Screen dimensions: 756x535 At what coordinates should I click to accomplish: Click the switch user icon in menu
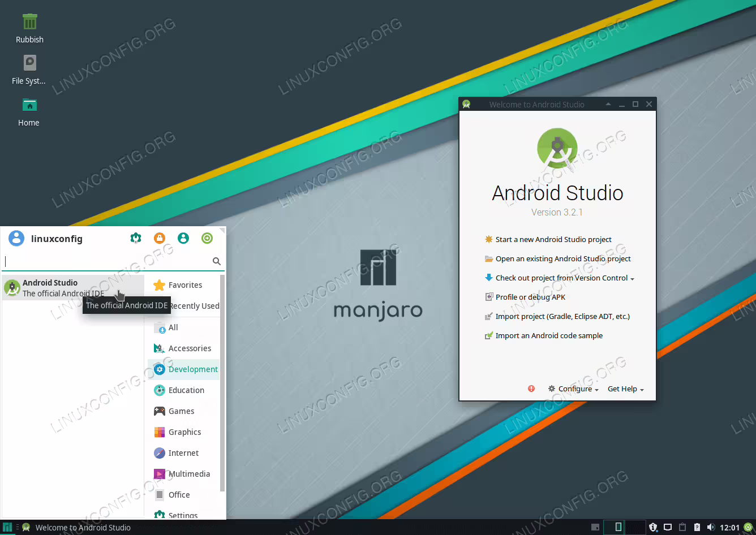point(183,238)
